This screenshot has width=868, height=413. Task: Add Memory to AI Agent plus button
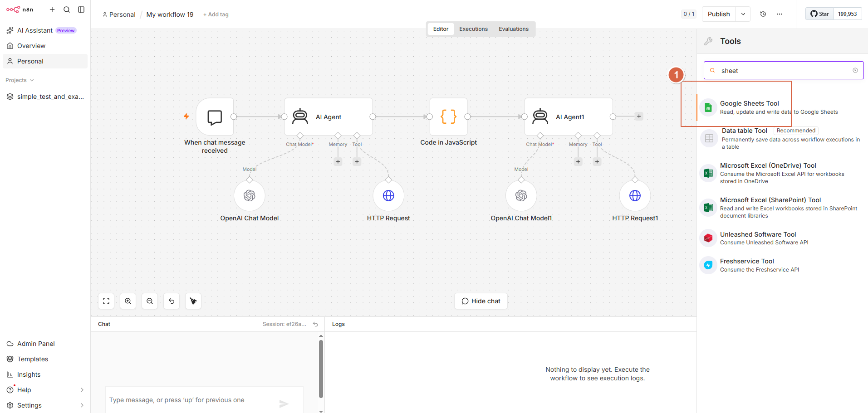tap(338, 161)
